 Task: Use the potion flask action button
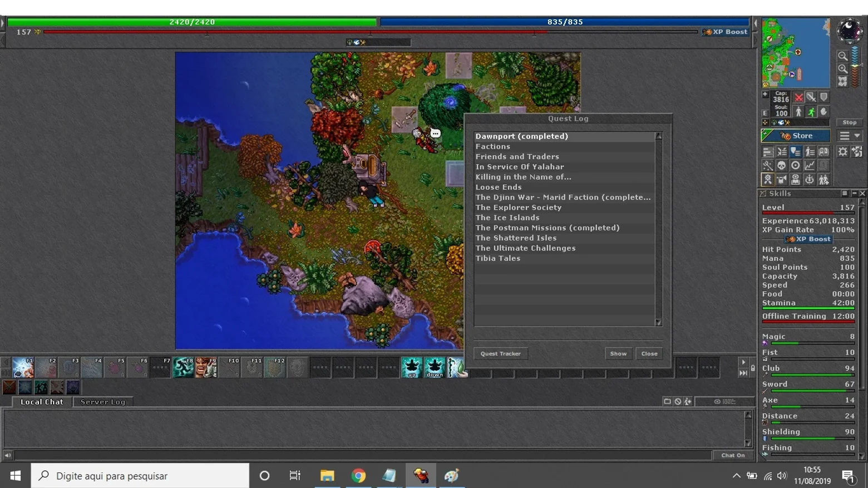point(456,367)
